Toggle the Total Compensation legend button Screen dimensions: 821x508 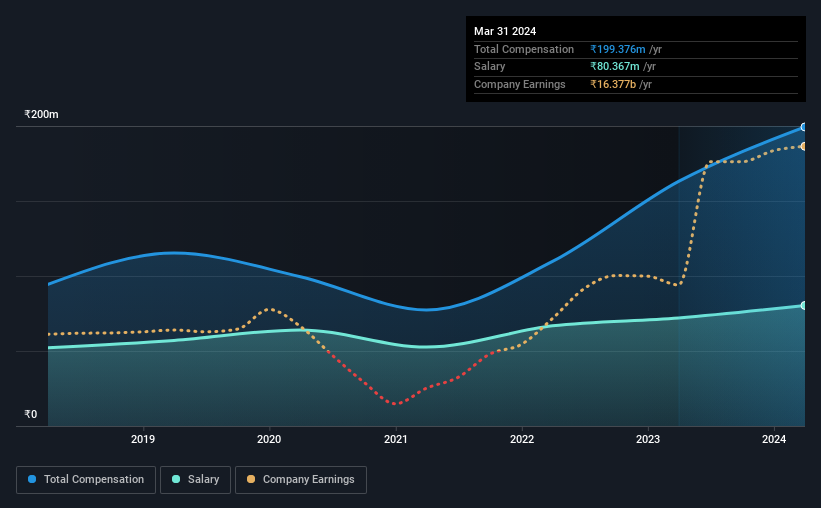tap(86, 480)
